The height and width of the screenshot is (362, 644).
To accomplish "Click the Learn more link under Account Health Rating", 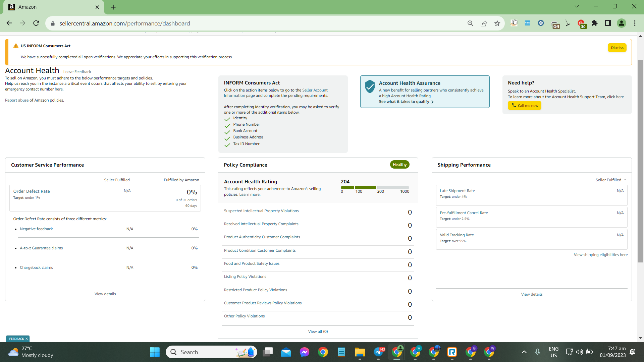I will pos(249,194).
